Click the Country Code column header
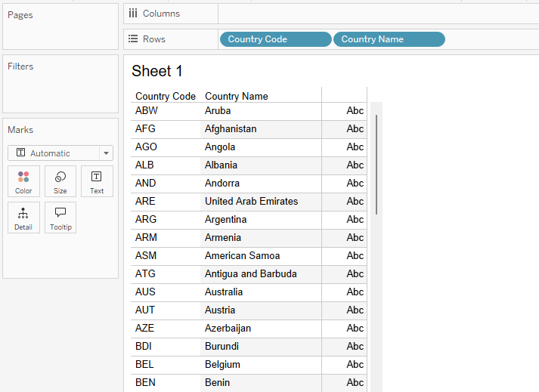 pyautogui.click(x=166, y=96)
